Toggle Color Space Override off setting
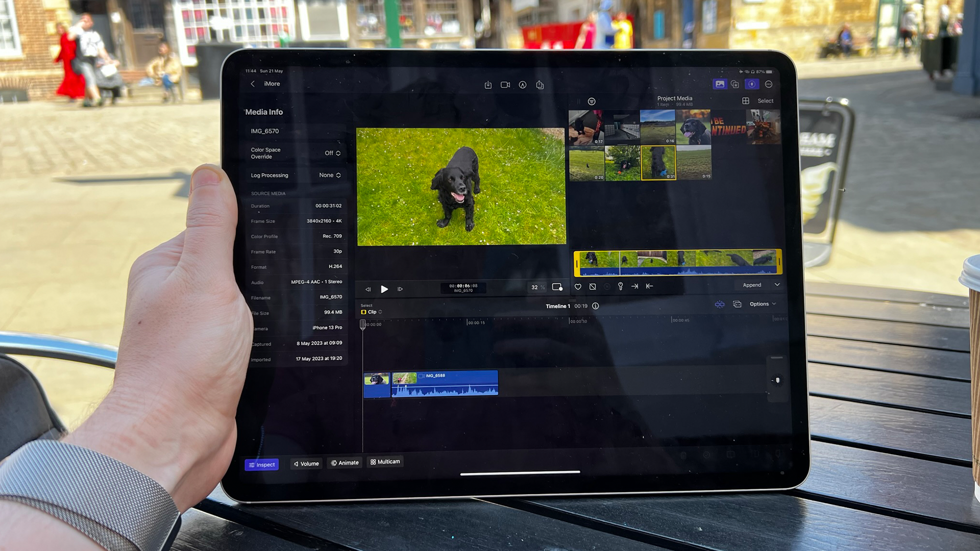This screenshot has height=551, width=980. pos(332,154)
